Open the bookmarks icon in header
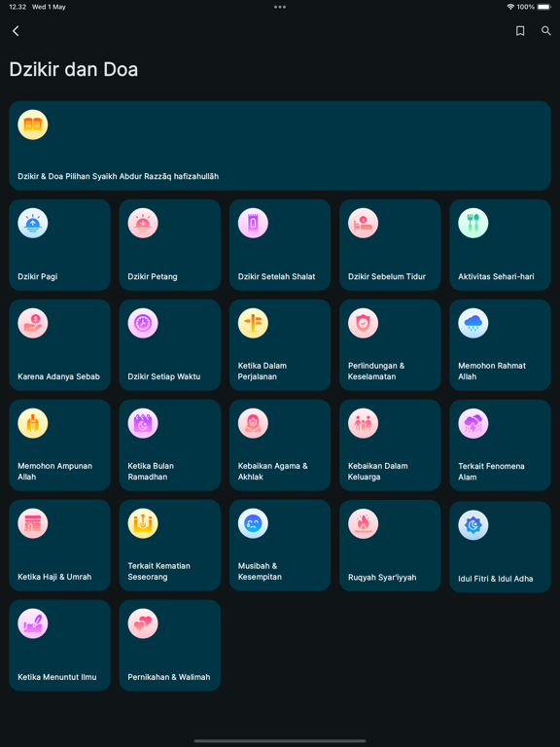This screenshot has width=560, height=747. click(520, 31)
